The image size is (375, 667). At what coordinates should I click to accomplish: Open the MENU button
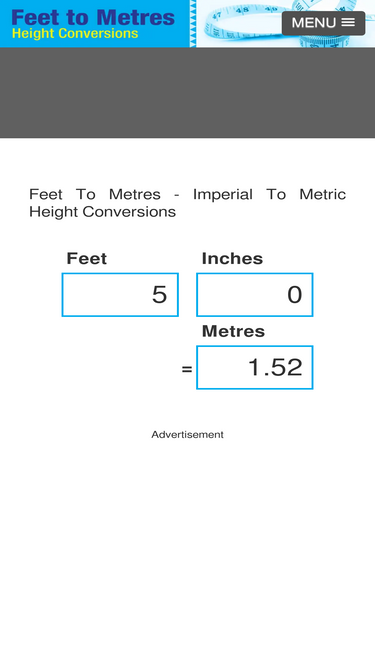click(323, 23)
